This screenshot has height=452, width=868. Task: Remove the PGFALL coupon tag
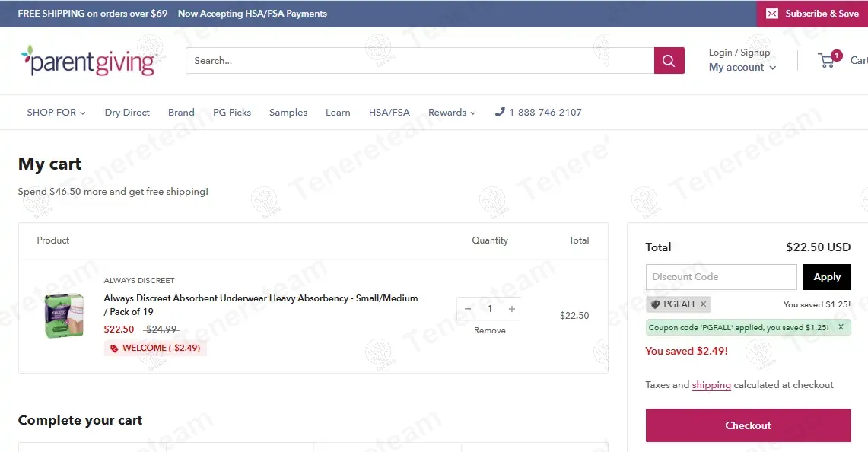click(x=703, y=304)
